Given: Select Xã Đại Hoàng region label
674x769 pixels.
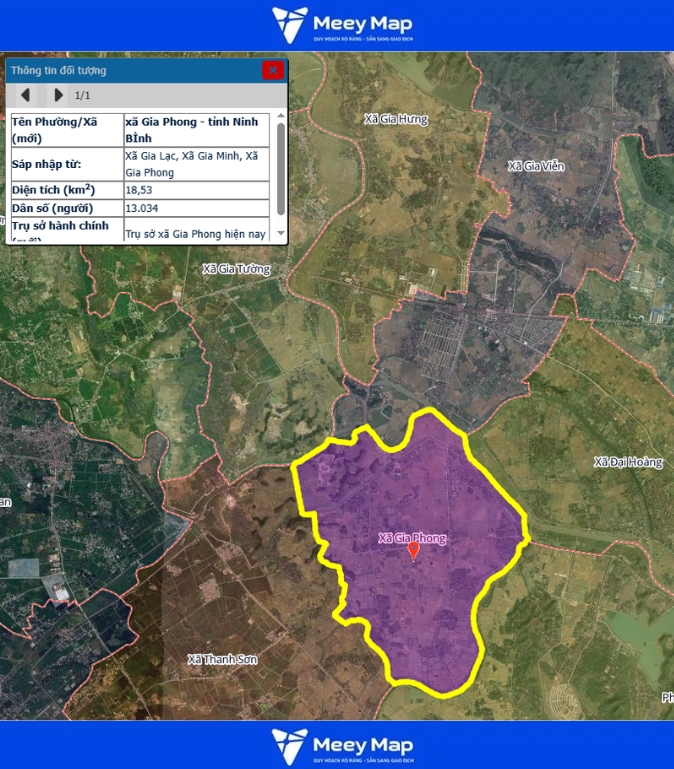Looking at the screenshot, I should [x=628, y=462].
